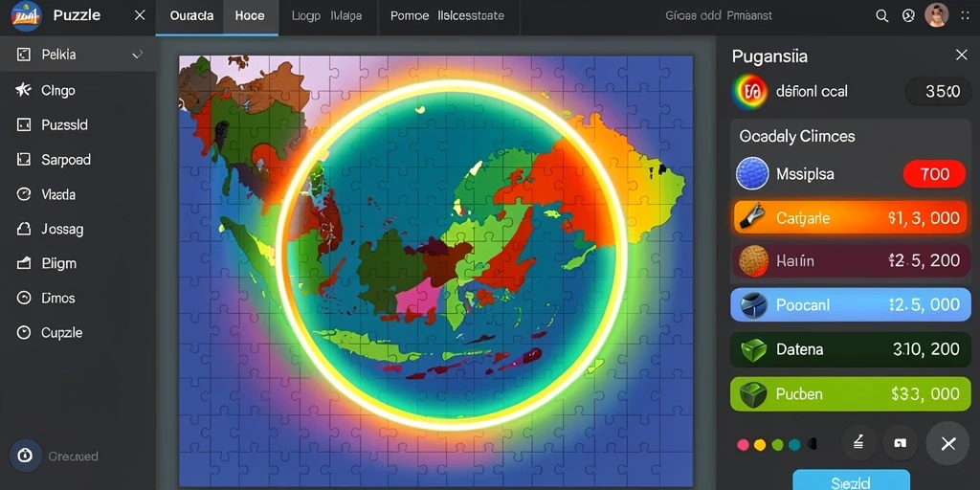Click the blue Siezid button
Viewport: 980px width, 490px height.
click(851, 480)
